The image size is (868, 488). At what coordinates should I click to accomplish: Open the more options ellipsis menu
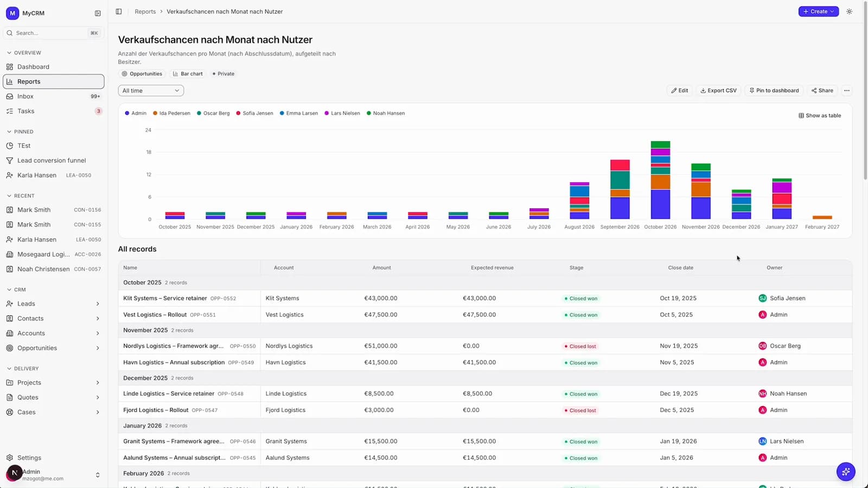point(847,91)
